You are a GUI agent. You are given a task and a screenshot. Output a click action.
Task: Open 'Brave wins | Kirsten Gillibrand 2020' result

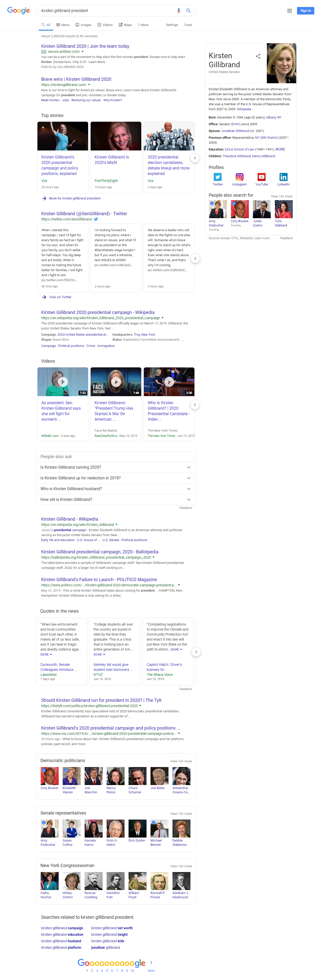point(76,79)
